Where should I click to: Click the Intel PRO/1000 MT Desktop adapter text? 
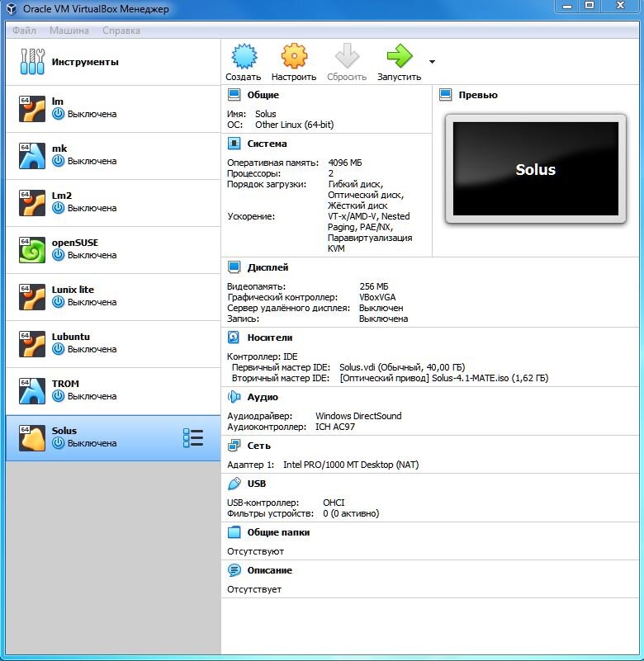(x=351, y=465)
